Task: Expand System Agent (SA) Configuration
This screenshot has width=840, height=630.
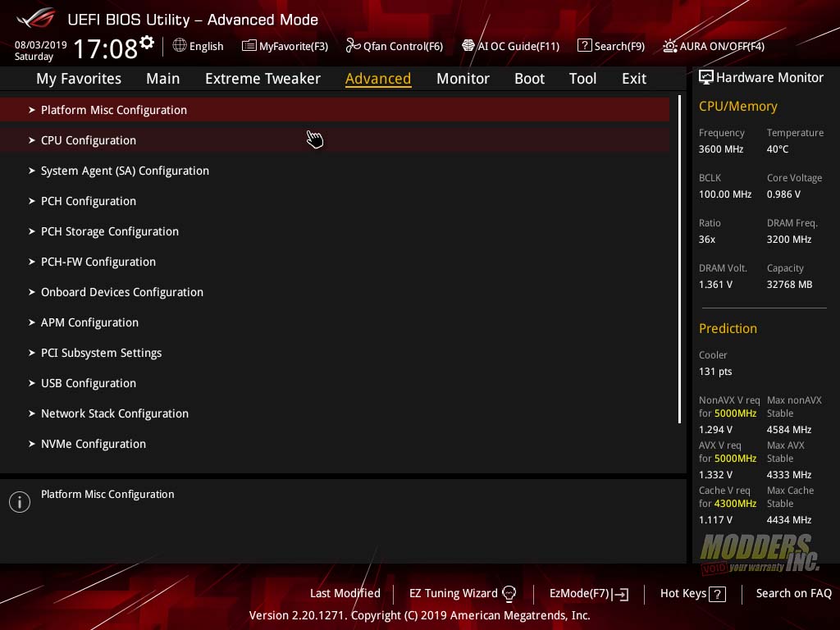Action: coord(335,171)
